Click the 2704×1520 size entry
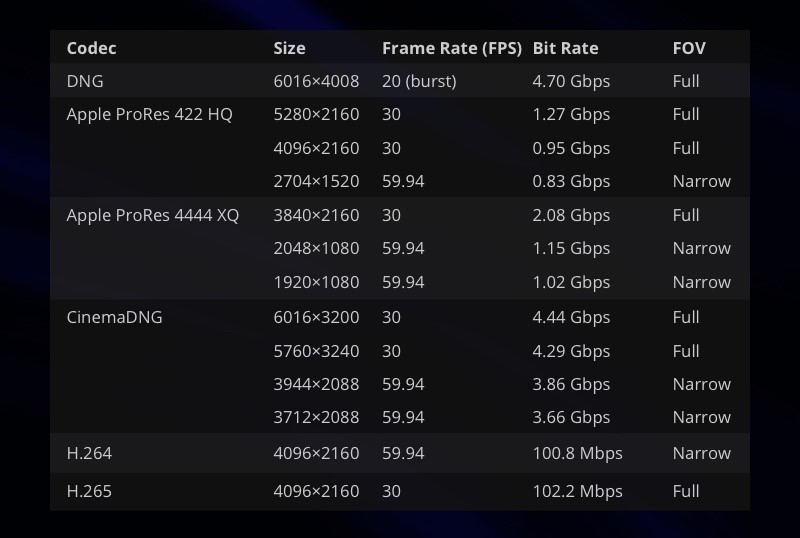Viewport: 800px width, 538px height. pyautogui.click(x=316, y=181)
